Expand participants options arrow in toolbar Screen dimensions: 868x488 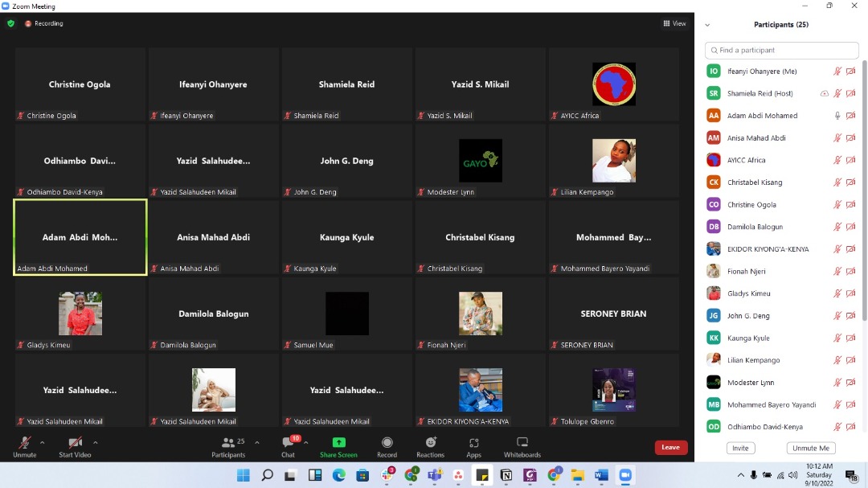point(257,443)
